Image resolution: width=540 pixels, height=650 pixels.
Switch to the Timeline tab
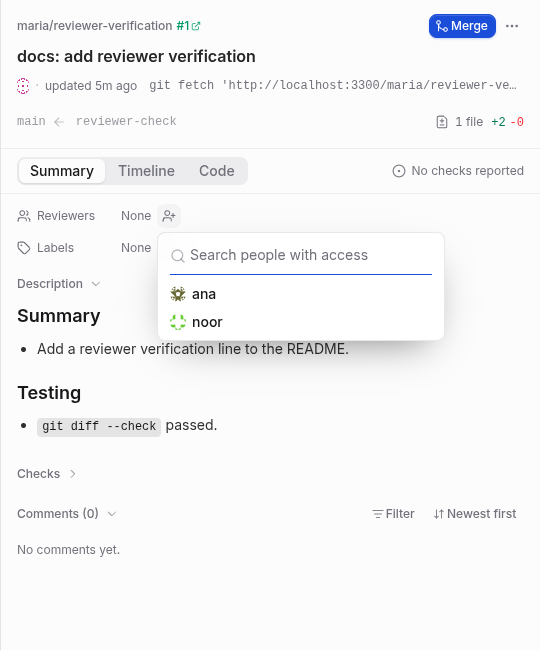pyautogui.click(x=146, y=171)
